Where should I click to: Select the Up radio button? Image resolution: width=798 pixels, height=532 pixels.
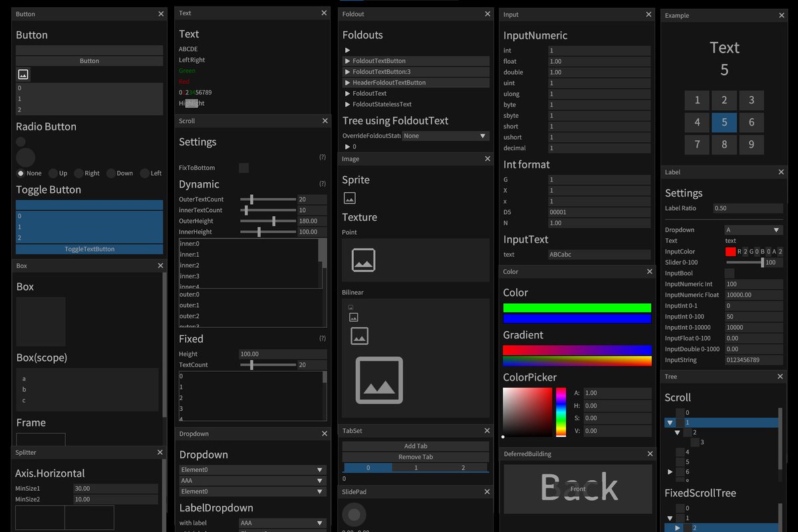pyautogui.click(x=53, y=173)
